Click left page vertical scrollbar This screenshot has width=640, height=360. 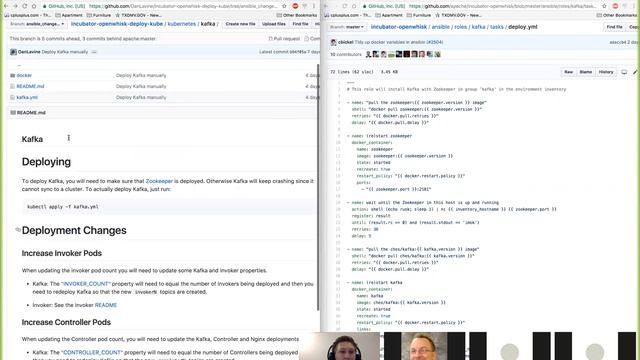(318, 187)
